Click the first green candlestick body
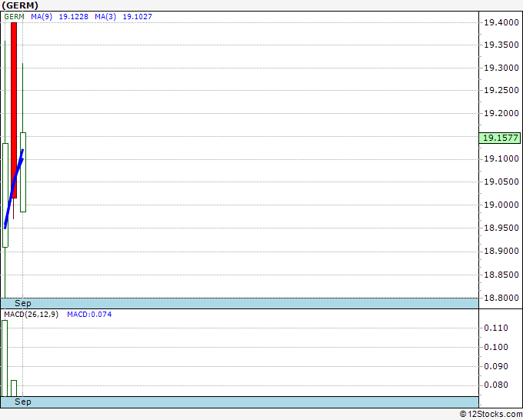This screenshot has height=420, width=523. [5, 195]
